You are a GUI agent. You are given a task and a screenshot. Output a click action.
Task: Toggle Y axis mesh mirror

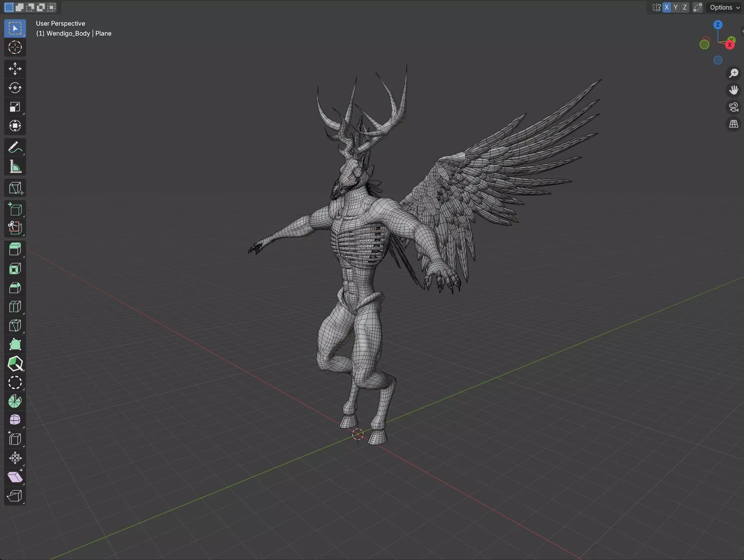tap(676, 7)
